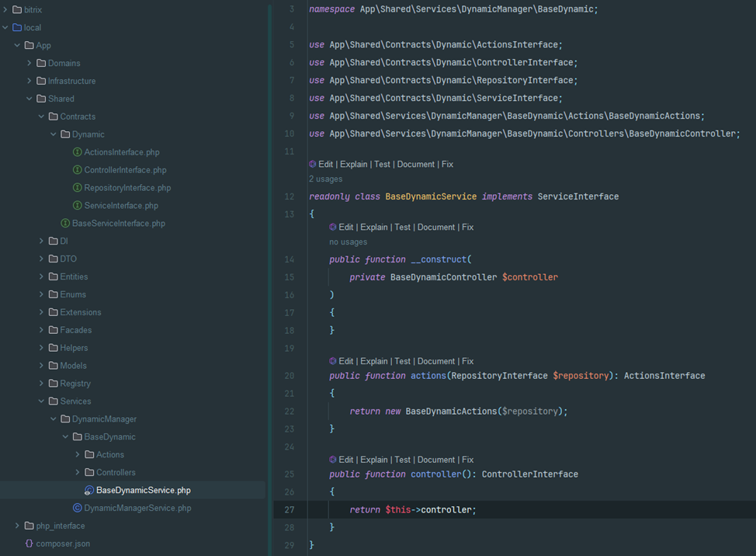Collapse the DynamicManager folder chevron
The image size is (756, 556).
click(54, 419)
